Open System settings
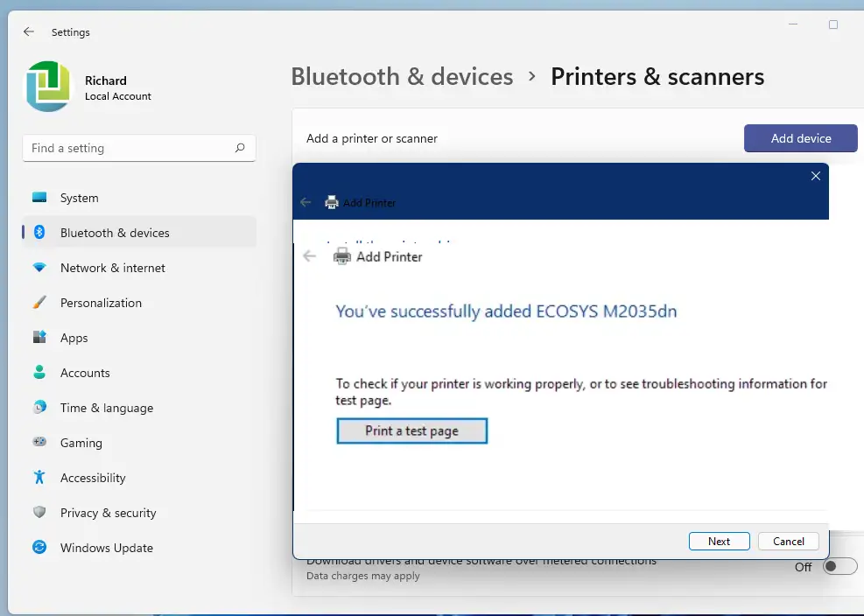Screen dimensions: 864x616 click(x=139, y=198)
